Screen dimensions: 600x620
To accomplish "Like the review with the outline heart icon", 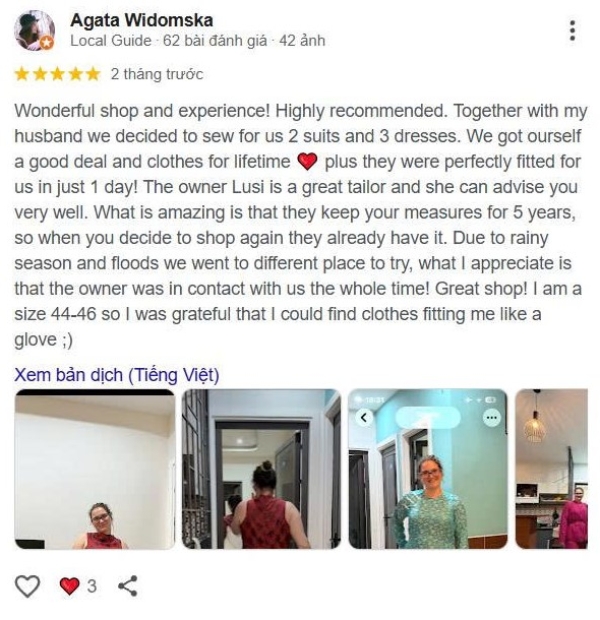I will [27, 586].
